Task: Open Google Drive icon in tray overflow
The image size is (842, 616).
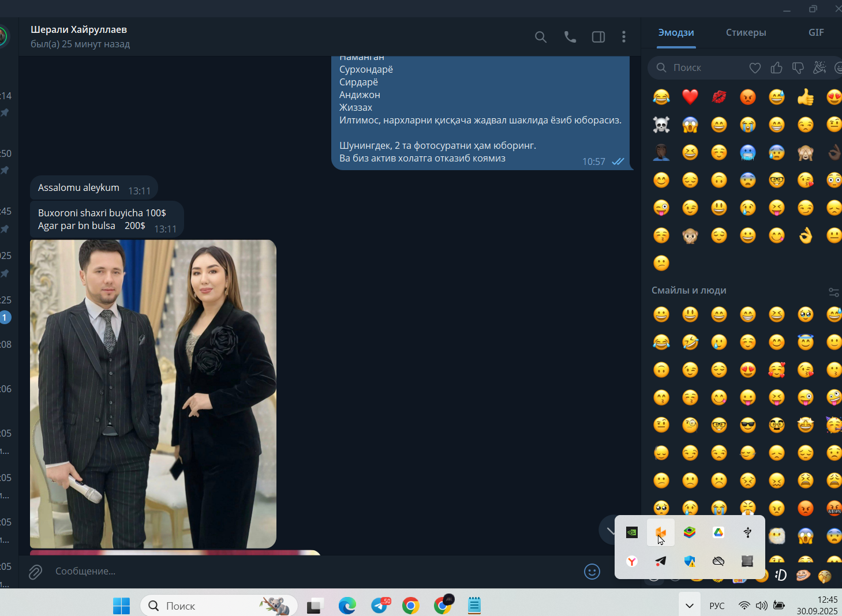Action: (x=718, y=532)
